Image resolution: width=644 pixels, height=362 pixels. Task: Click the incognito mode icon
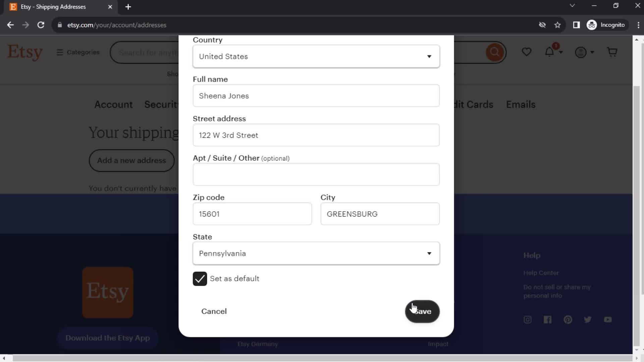click(x=592, y=25)
